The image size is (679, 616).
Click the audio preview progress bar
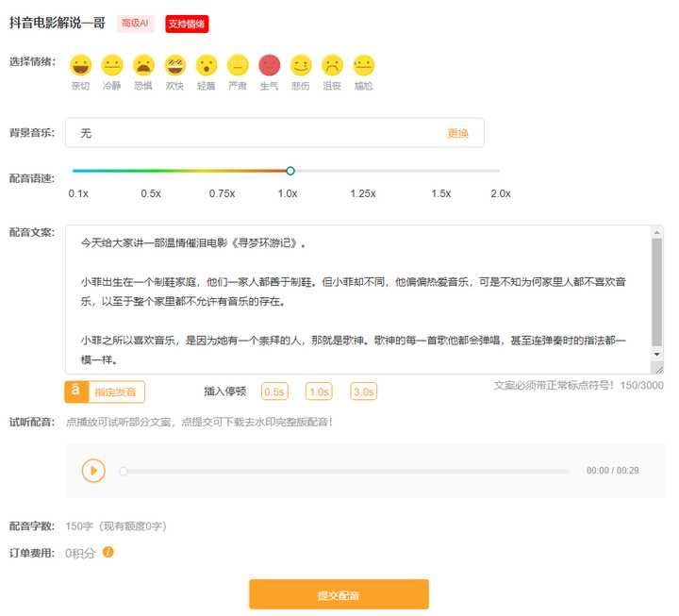(x=345, y=471)
